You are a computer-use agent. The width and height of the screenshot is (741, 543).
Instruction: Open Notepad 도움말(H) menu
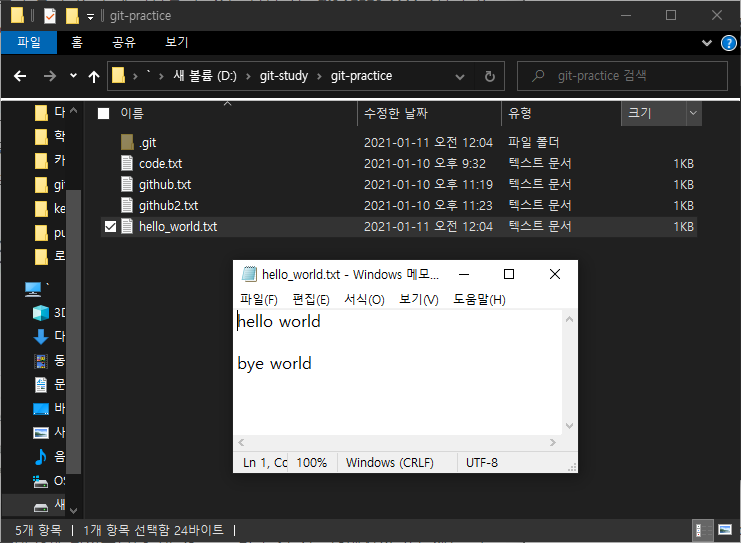coord(479,300)
